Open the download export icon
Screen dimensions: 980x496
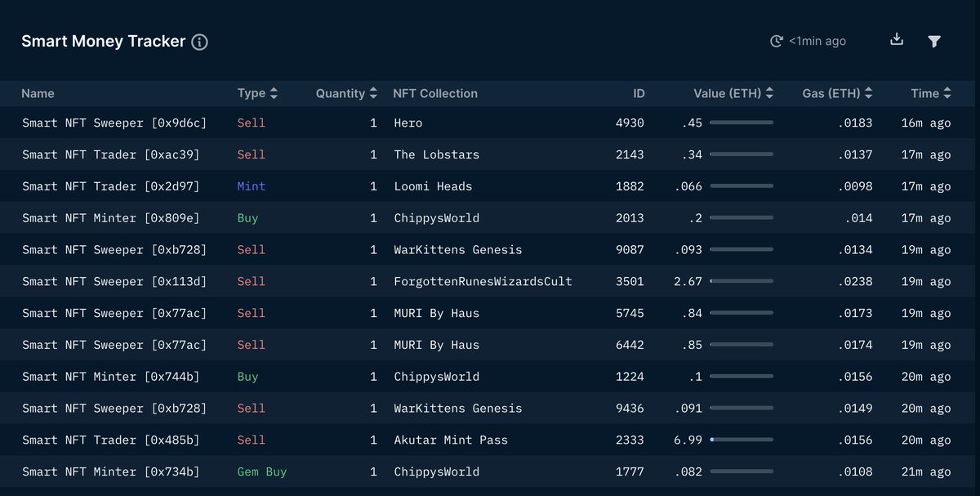click(896, 39)
